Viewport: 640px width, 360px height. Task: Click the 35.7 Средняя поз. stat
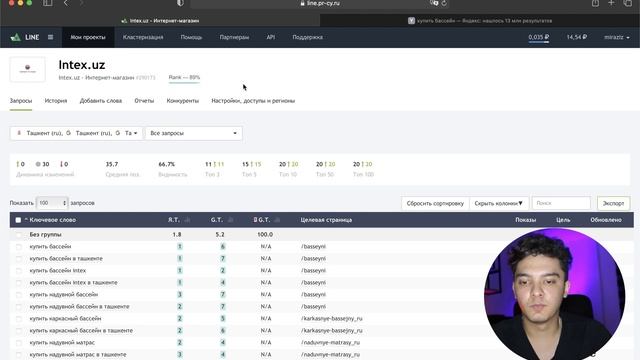[122, 169]
